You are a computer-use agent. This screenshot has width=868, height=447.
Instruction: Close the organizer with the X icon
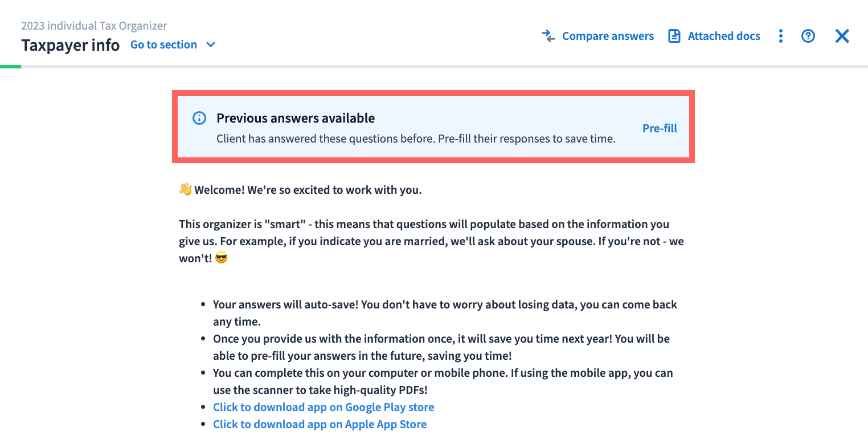pyautogui.click(x=842, y=36)
